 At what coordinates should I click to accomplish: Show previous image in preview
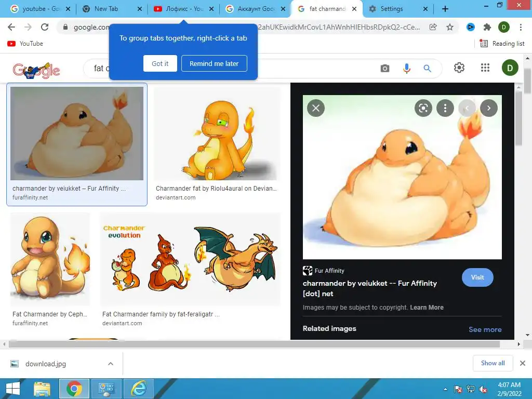click(x=467, y=108)
